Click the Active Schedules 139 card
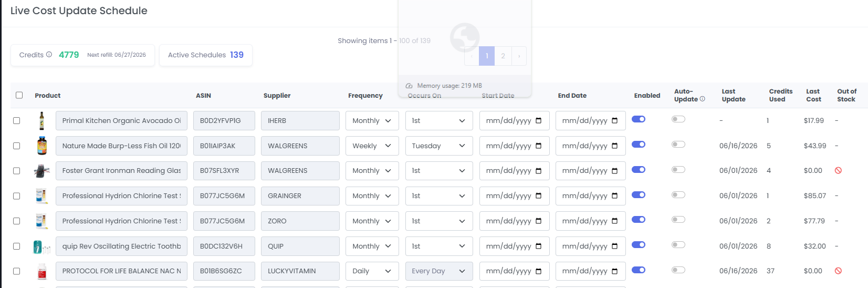868x288 pixels. coord(206,55)
